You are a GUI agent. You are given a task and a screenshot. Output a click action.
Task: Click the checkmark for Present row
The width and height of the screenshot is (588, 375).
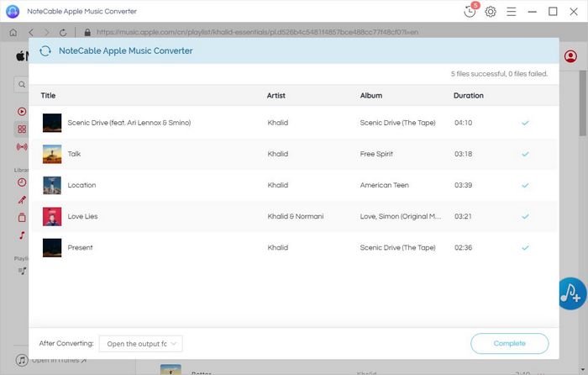(525, 247)
